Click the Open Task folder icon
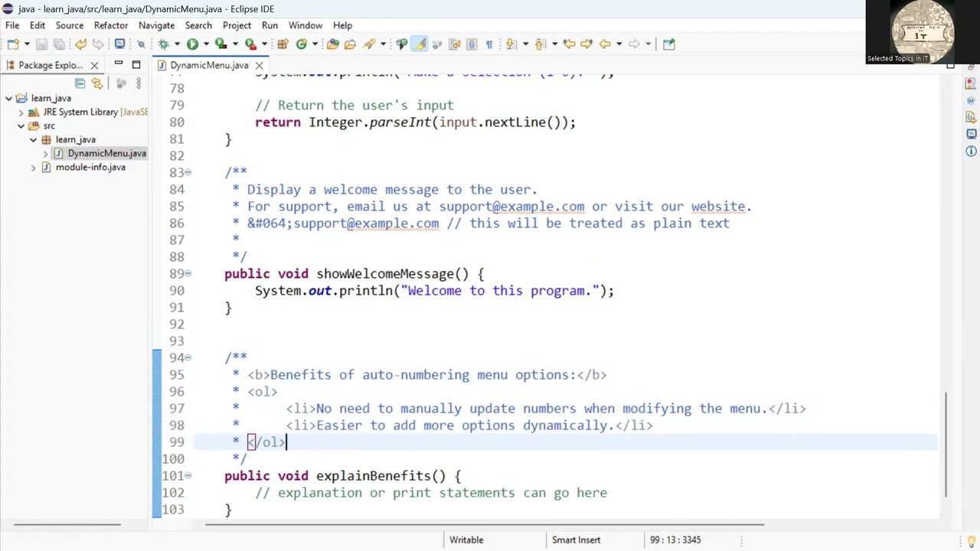The image size is (980, 551). click(350, 44)
